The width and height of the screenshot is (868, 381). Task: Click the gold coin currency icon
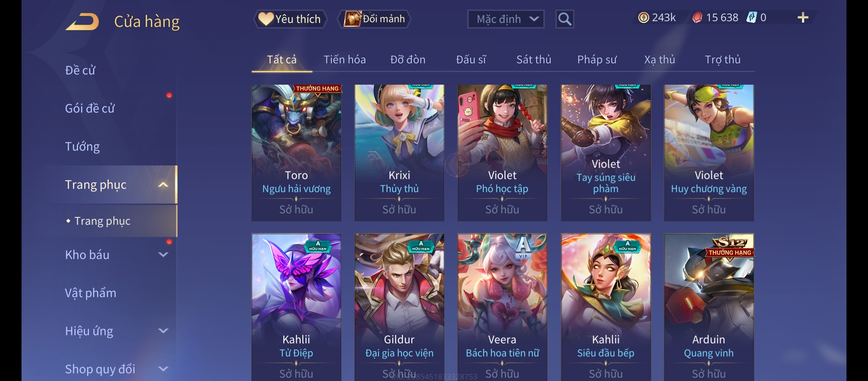[x=643, y=18]
